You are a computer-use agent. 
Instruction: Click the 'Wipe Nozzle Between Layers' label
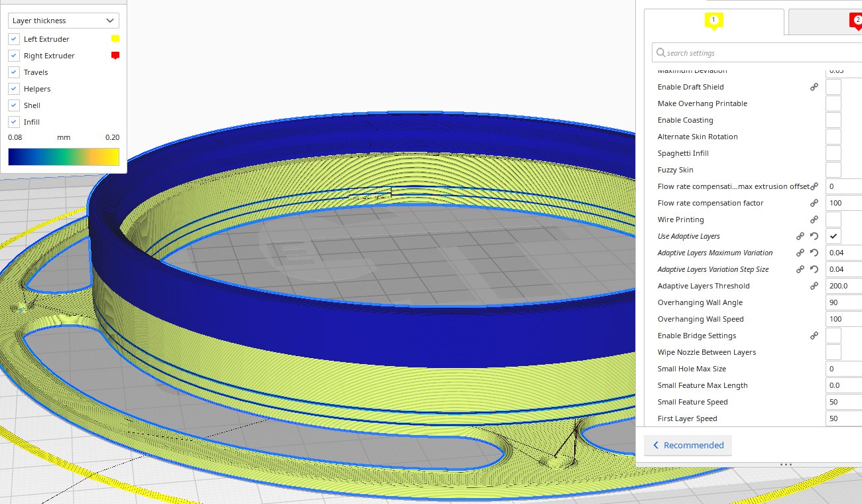(x=707, y=352)
